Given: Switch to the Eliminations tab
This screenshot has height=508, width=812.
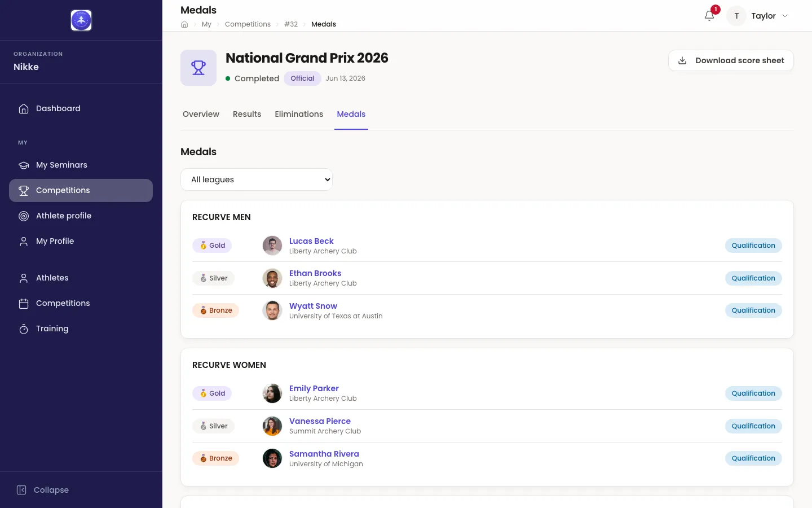Looking at the screenshot, I should 299,114.
